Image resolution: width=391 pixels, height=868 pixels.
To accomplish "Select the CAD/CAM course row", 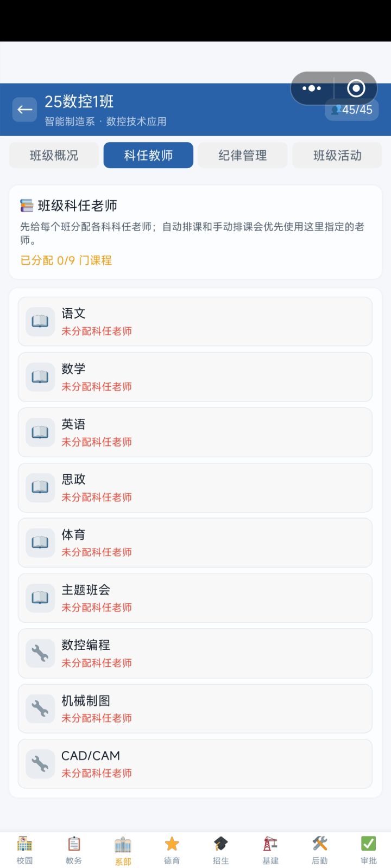I will pyautogui.click(x=195, y=764).
